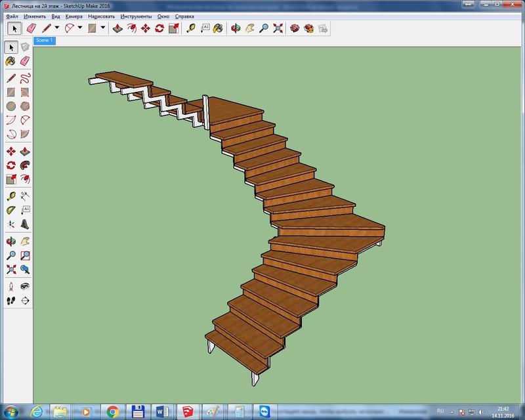This screenshot has height=420, width=525.
Task: Select the Walk tool (footprints icon)
Action: (11, 300)
